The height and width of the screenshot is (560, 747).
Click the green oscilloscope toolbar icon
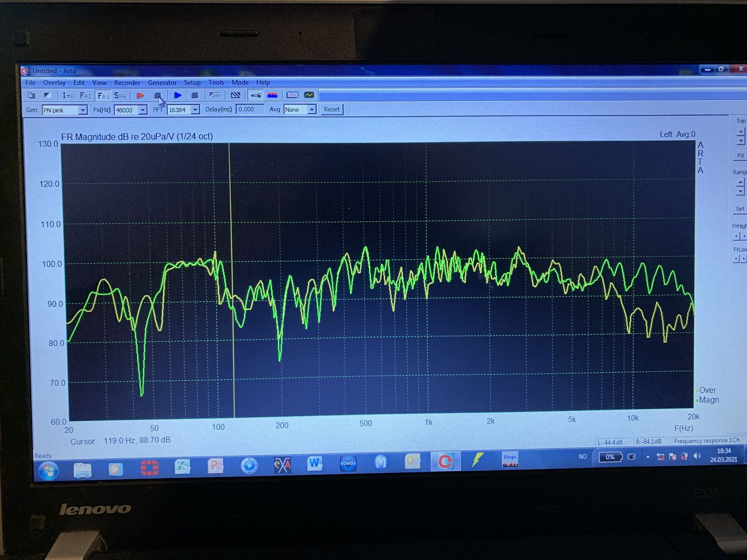309,95
